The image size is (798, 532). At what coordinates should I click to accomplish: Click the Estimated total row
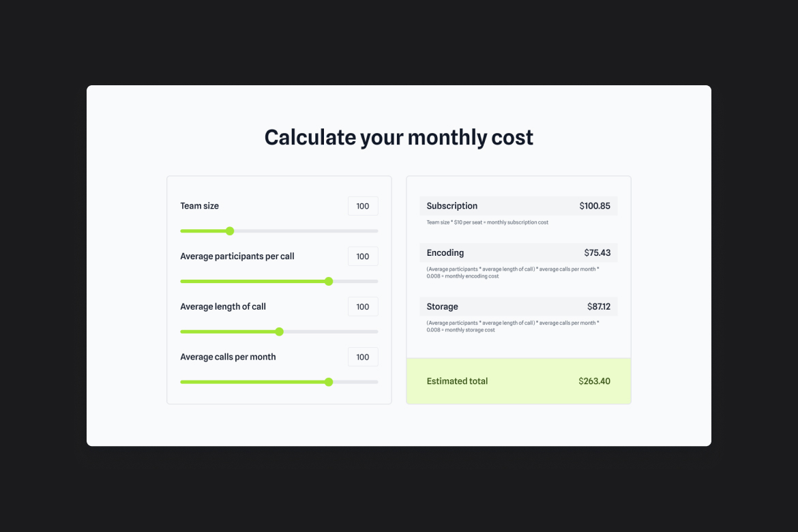518,381
